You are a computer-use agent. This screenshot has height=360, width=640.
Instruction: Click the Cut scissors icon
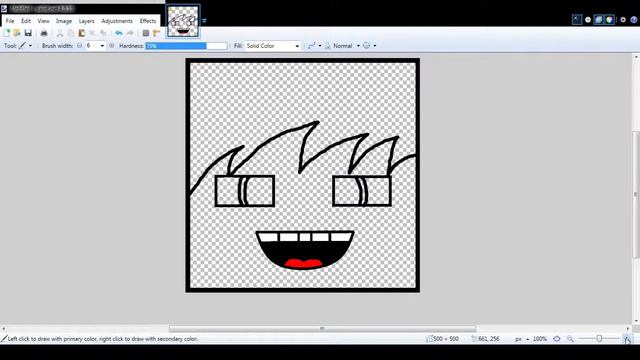coord(60,33)
